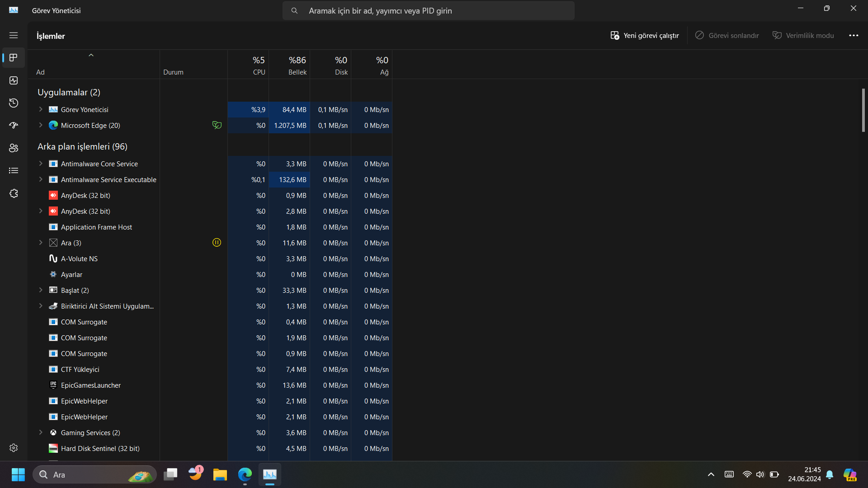The image size is (868, 488).
Task: Open Startup apps page icon
Action: [x=14, y=126]
